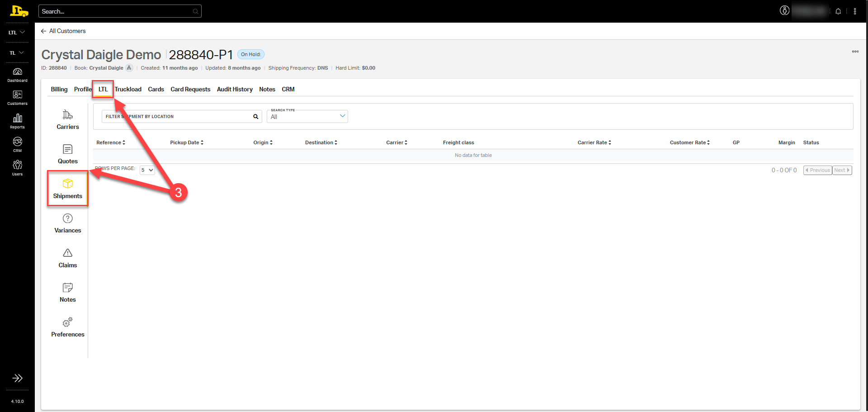Select the LTL tab

coord(103,89)
